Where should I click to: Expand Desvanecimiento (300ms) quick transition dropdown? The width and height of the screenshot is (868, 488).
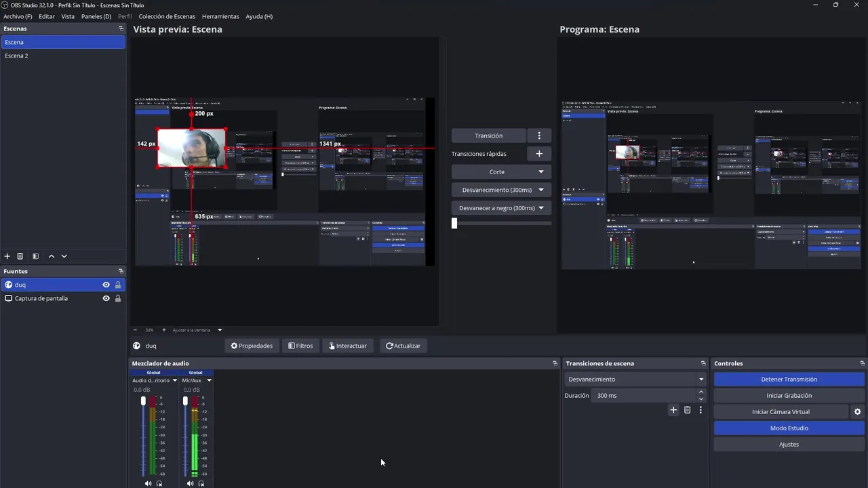[x=540, y=190]
